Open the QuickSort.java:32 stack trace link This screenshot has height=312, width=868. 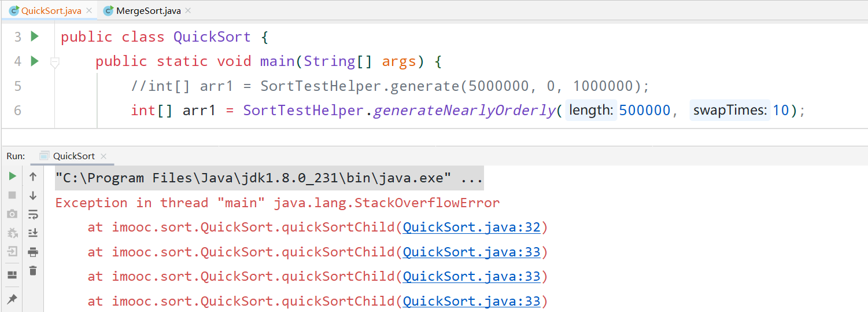point(471,227)
